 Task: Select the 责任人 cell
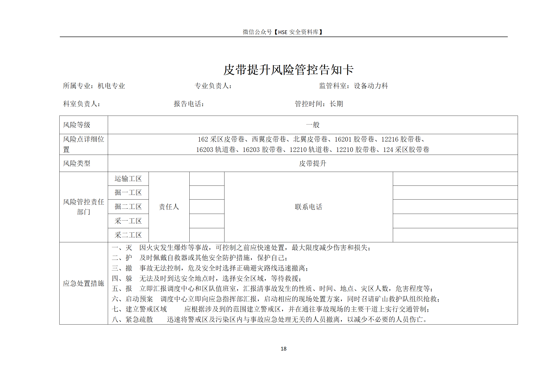(x=169, y=207)
